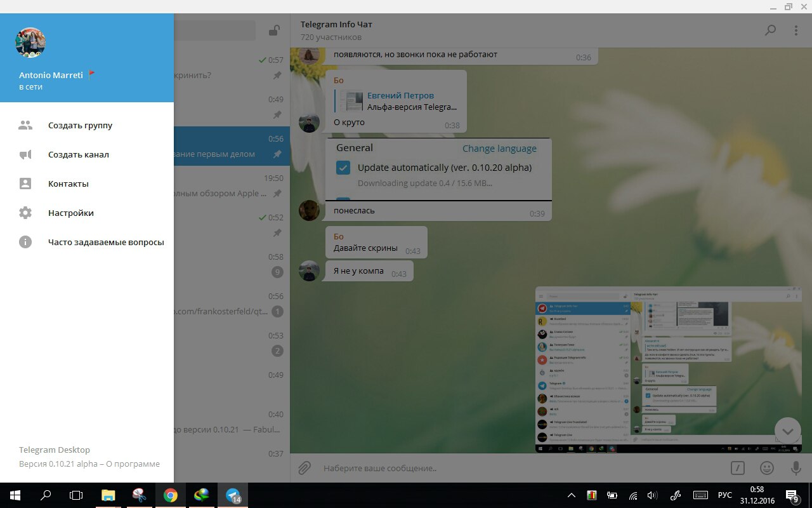Open File Explorer from taskbar
Viewport: 812px width, 508px height.
(x=108, y=495)
